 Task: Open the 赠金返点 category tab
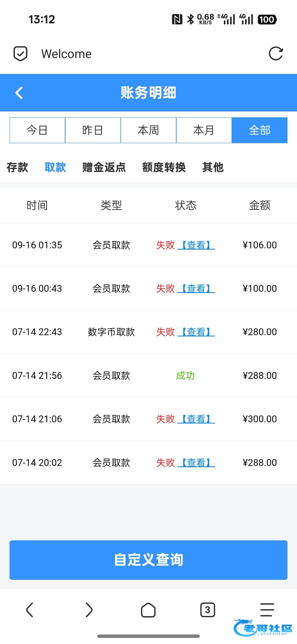point(104,167)
